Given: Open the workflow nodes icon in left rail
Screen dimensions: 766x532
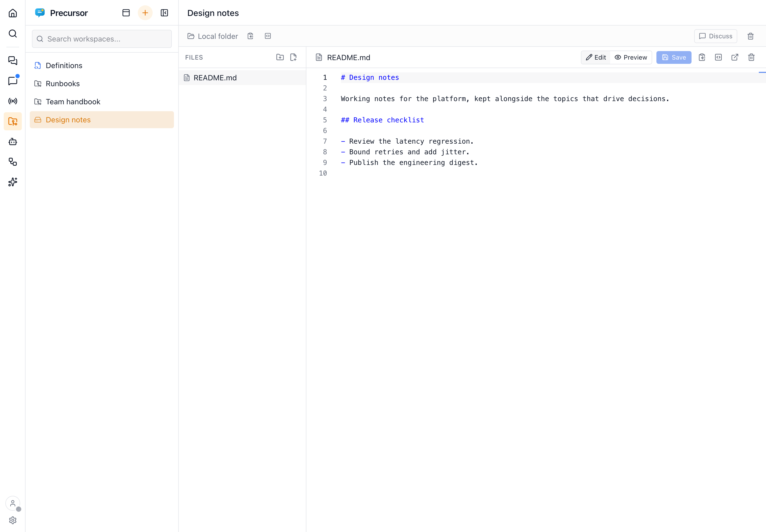Looking at the screenshot, I should click(x=13, y=162).
